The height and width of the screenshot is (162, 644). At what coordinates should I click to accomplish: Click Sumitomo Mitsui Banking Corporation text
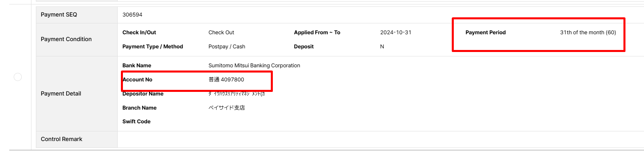(x=254, y=65)
